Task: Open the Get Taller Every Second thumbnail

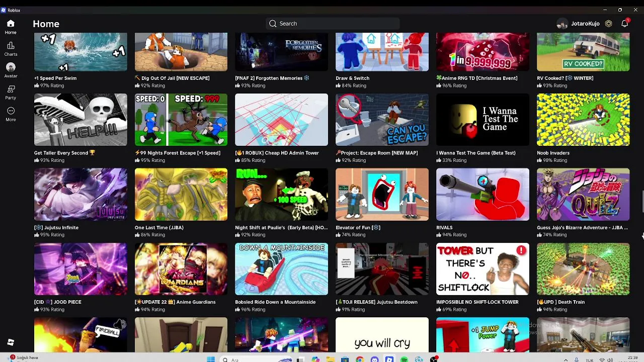Action: (x=80, y=120)
